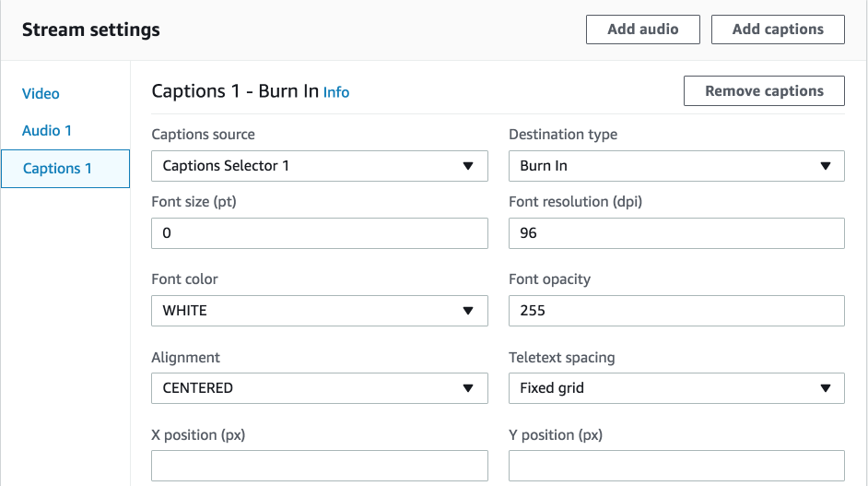
Task: Open the Captions source Captions Selector 1 dropdown
Action: (320, 166)
